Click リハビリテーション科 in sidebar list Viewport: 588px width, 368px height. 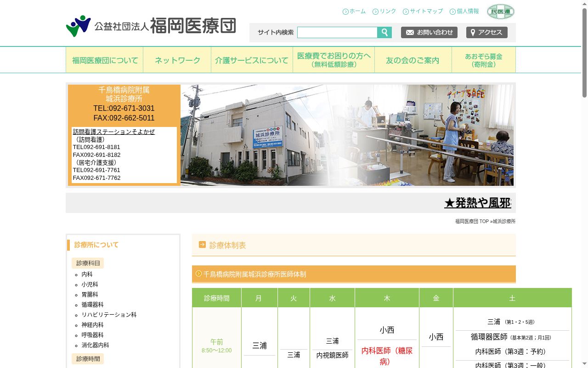[109, 315]
